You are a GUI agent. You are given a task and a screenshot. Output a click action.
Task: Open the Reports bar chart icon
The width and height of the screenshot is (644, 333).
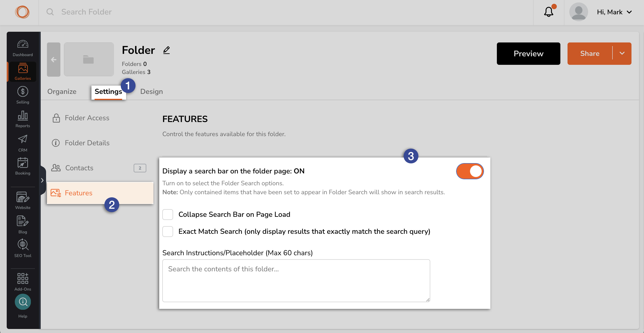point(23,115)
